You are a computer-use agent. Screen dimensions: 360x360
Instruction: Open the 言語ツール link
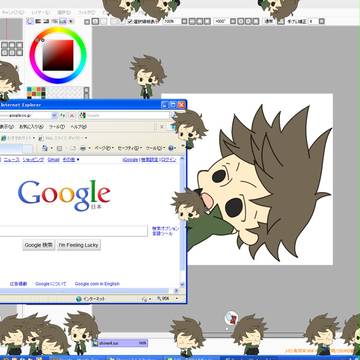[x=162, y=234]
